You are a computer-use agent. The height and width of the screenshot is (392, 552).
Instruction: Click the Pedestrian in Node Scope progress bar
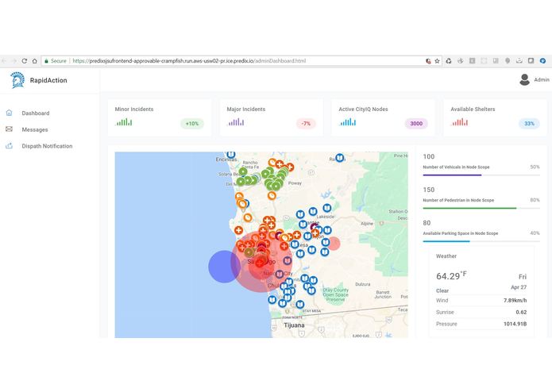pyautogui.click(x=481, y=208)
